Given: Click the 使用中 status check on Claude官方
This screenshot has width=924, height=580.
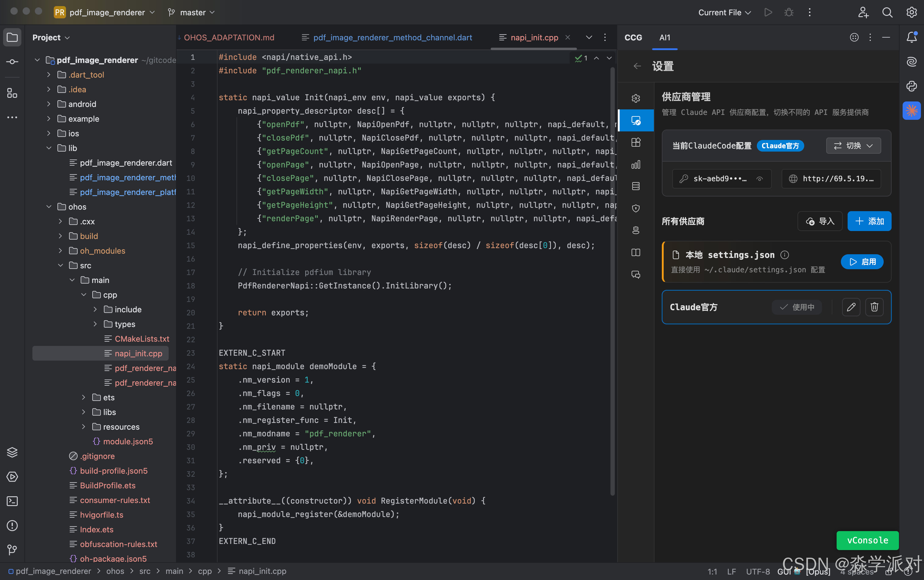Looking at the screenshot, I should pos(797,307).
